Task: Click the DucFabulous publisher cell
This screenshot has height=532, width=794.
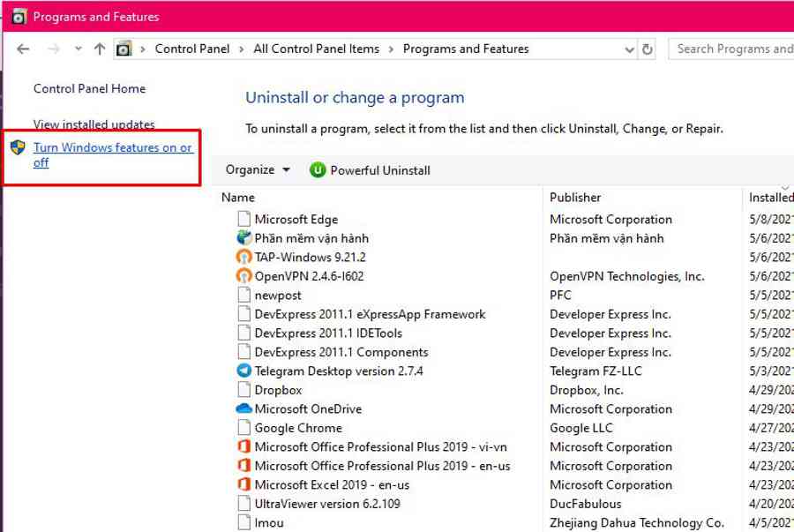Action: tap(586, 504)
